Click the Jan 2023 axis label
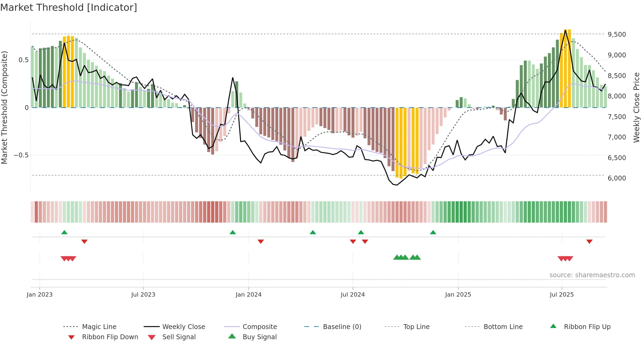644x362 pixels. click(40, 294)
